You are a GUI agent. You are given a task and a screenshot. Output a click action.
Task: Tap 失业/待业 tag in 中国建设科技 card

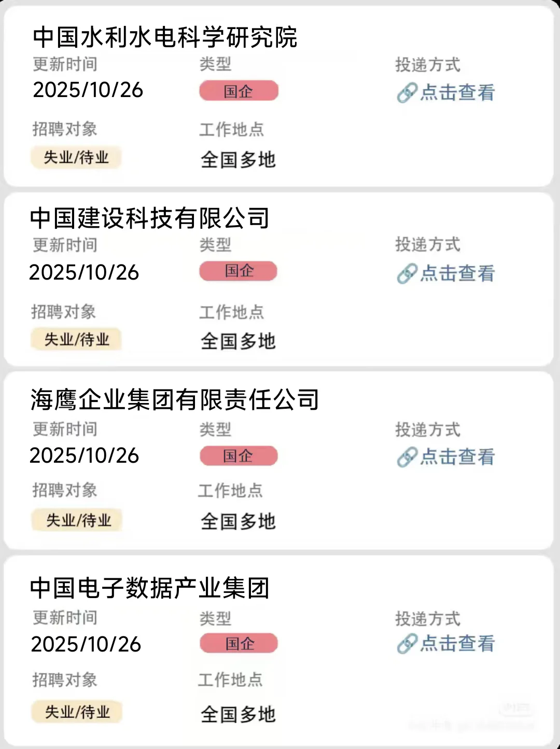76,340
